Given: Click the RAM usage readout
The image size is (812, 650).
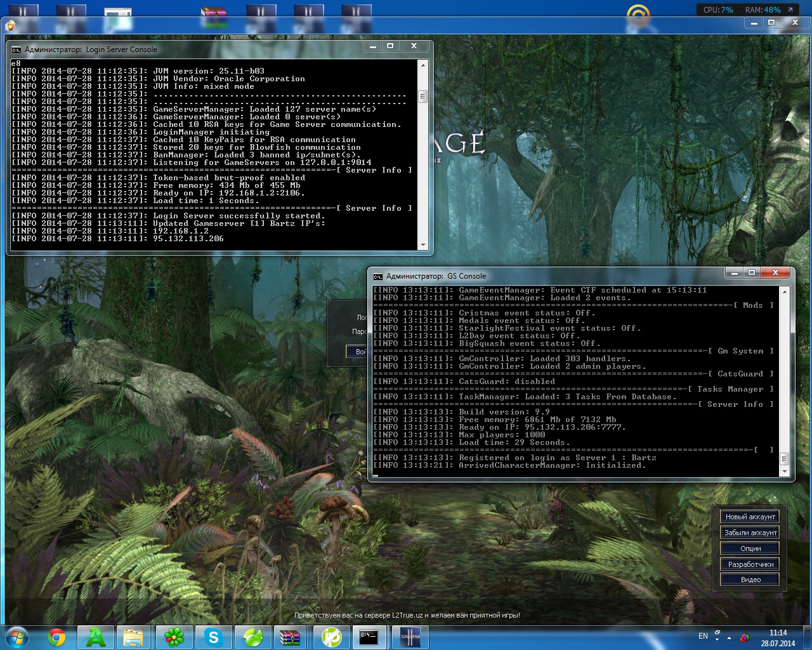Looking at the screenshot, I should [x=763, y=10].
